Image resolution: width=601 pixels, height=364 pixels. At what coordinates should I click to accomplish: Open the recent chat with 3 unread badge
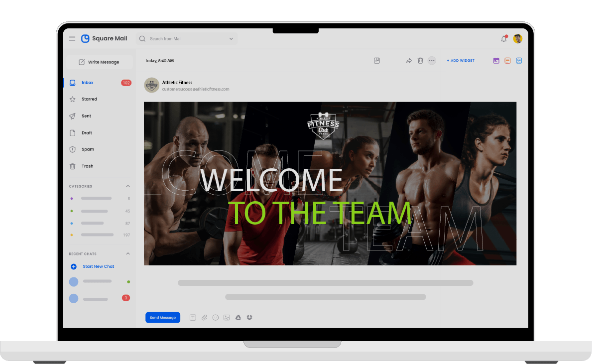[100, 298]
